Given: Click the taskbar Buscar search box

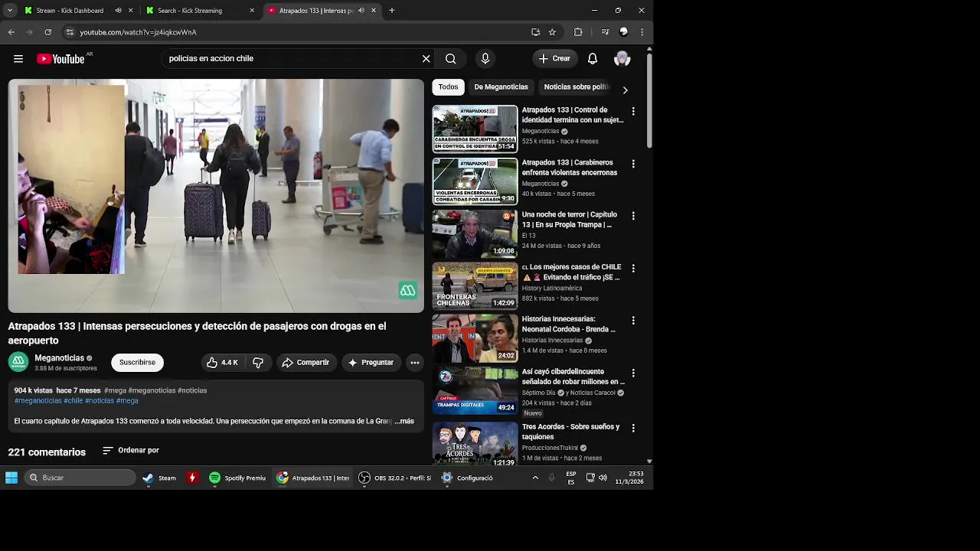Looking at the screenshot, I should pyautogui.click(x=80, y=478).
